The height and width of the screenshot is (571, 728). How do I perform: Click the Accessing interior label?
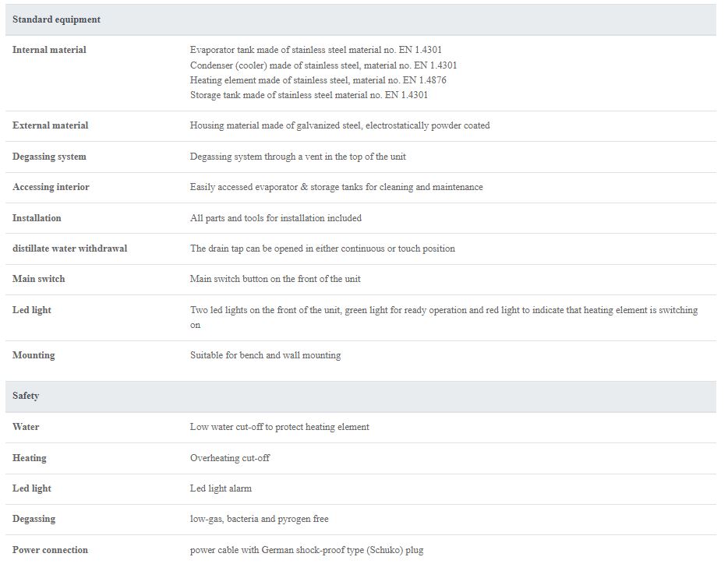51,187
